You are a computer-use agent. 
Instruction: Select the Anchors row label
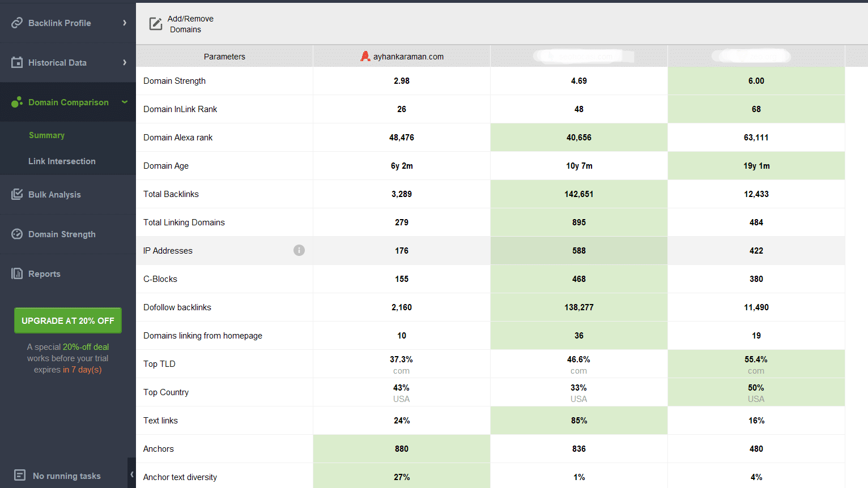159,449
